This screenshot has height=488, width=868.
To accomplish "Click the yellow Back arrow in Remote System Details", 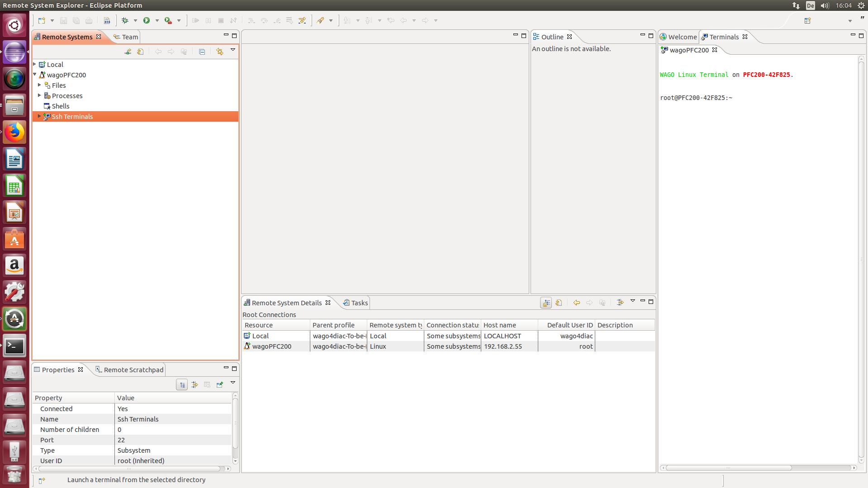I will (576, 303).
